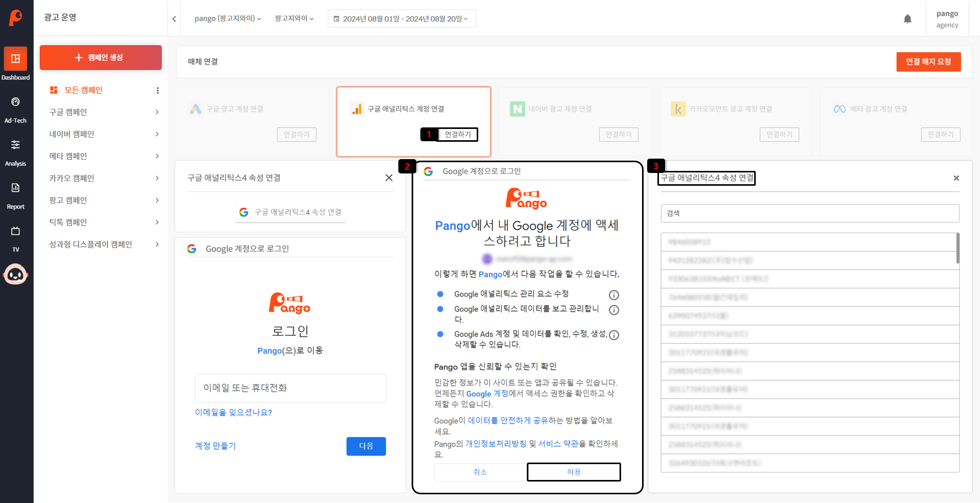Click 허용 in the consent dialog
Viewport: 980px width, 503px height.
(574, 472)
